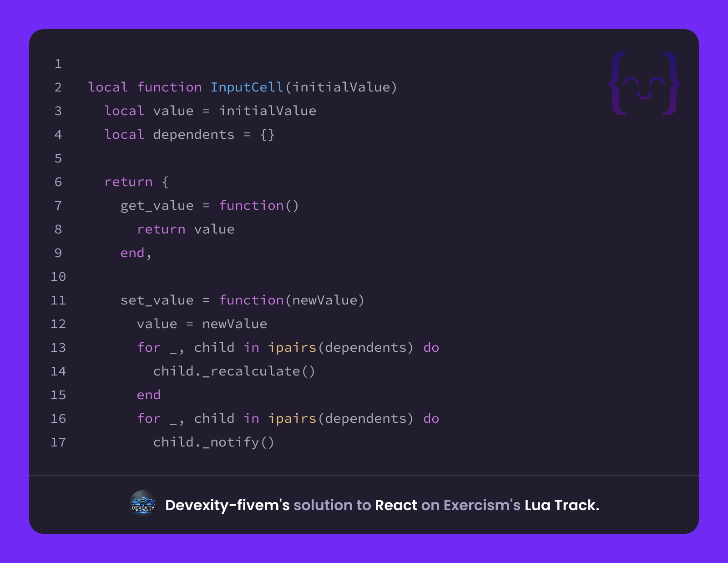Click the Exercism smiley braces logo
728x563 pixels.
pos(644,84)
